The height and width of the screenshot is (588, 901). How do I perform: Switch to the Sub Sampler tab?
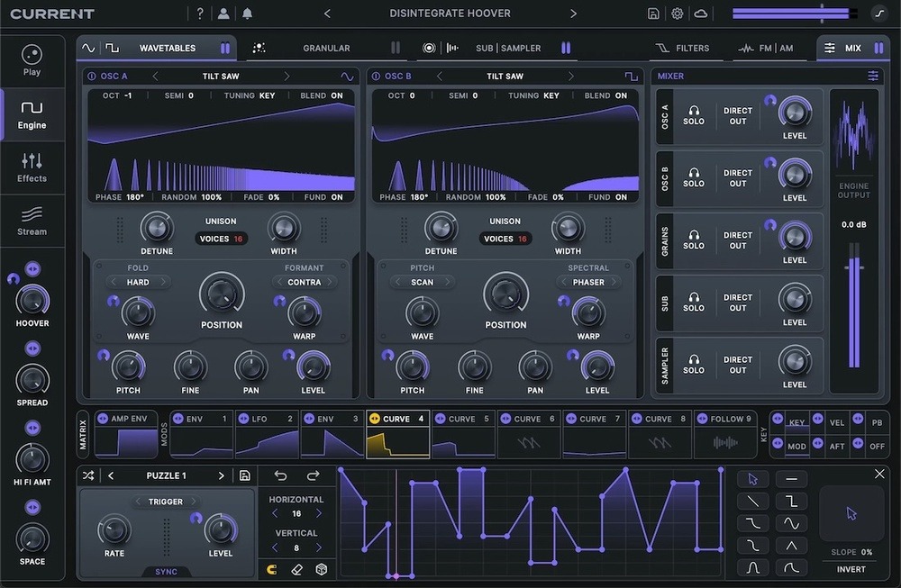click(508, 49)
